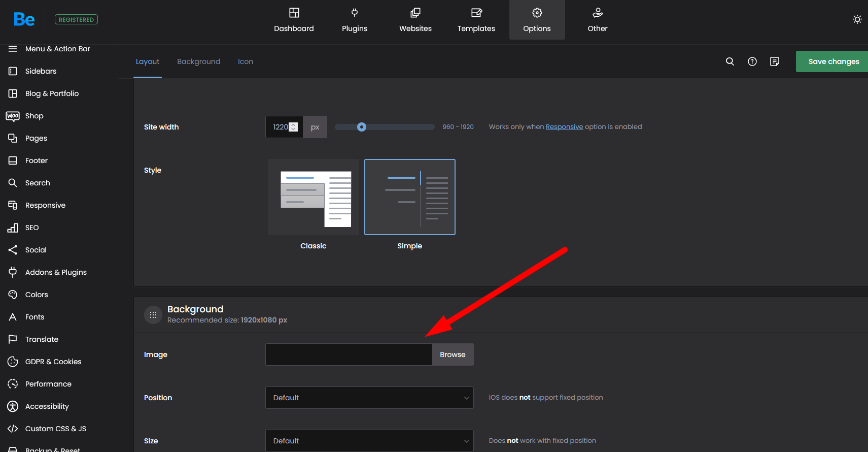The height and width of the screenshot is (452, 868).
Task: Click the Pages icon
Action: pyautogui.click(x=13, y=138)
